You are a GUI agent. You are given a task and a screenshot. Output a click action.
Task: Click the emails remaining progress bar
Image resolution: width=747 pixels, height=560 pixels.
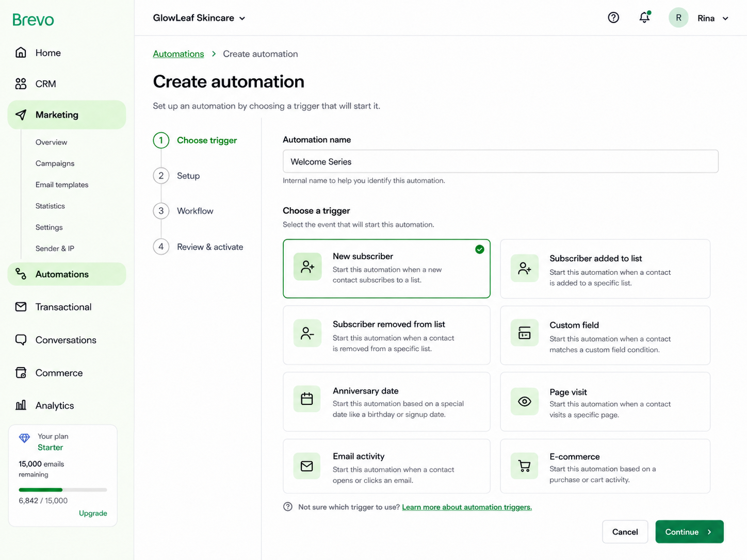click(63, 489)
